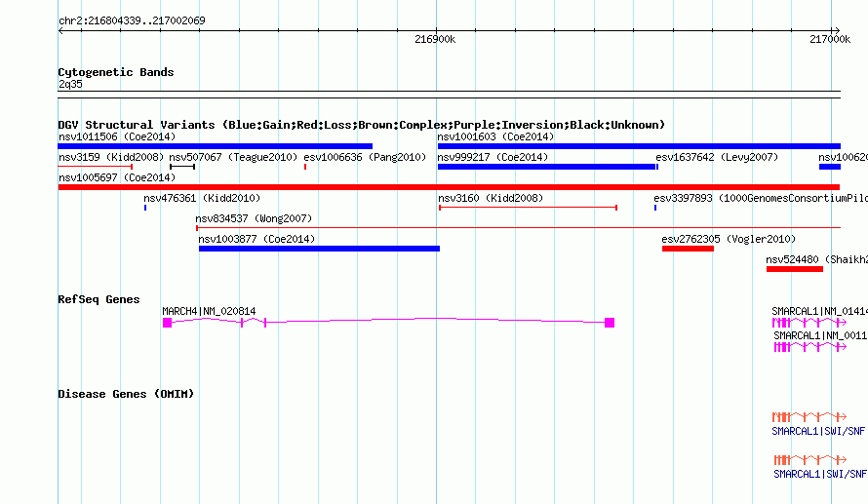
Task: Select the thin red nsv3159 (Kidd2008) line
Action: coord(96,167)
